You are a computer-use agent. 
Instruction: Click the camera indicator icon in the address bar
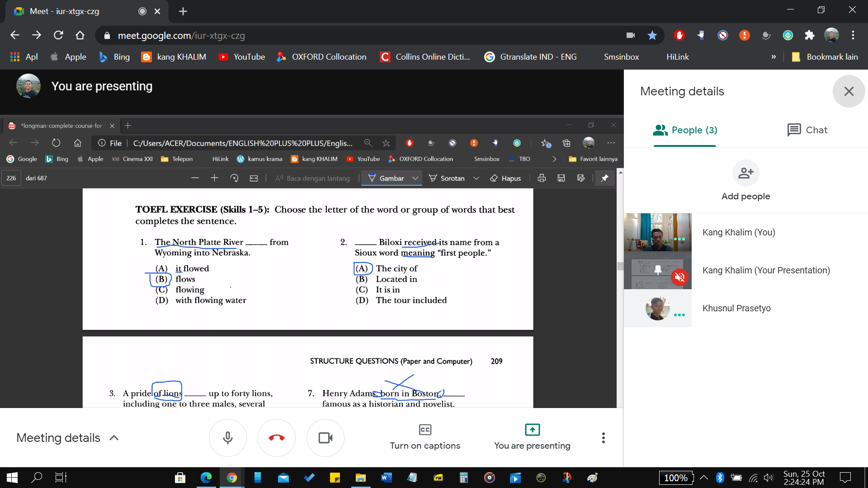click(x=631, y=35)
